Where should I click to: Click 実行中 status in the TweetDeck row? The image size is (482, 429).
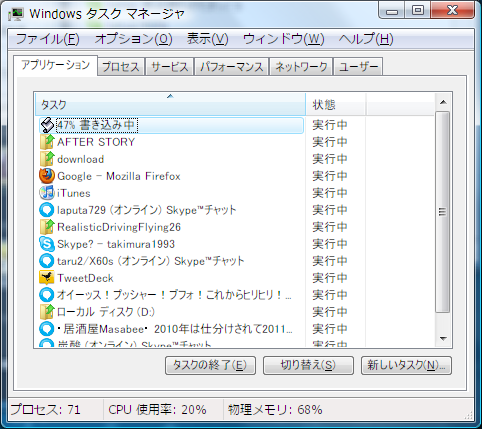coord(330,278)
